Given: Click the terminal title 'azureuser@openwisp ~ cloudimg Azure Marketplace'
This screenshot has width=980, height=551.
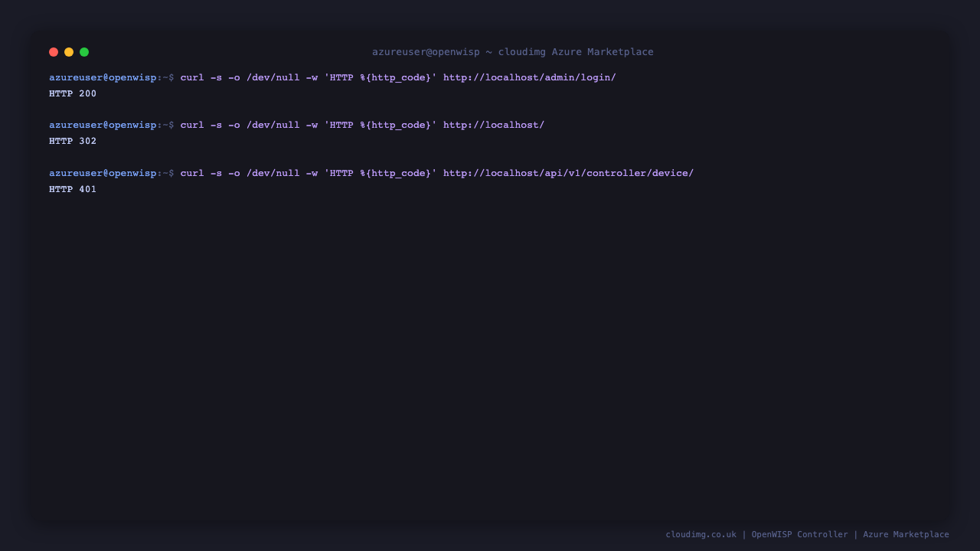Looking at the screenshot, I should (513, 52).
